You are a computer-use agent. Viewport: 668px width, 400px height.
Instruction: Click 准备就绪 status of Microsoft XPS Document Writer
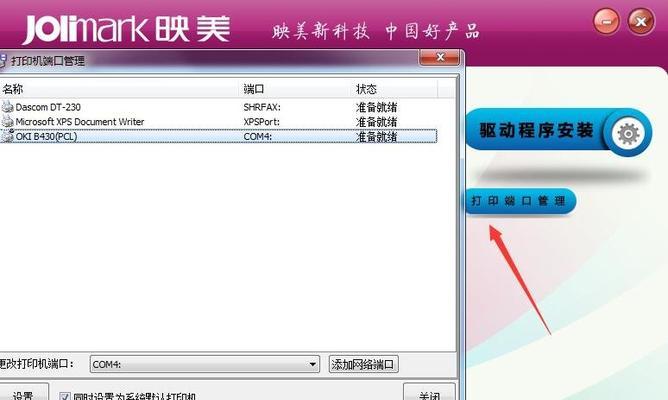tap(377, 122)
